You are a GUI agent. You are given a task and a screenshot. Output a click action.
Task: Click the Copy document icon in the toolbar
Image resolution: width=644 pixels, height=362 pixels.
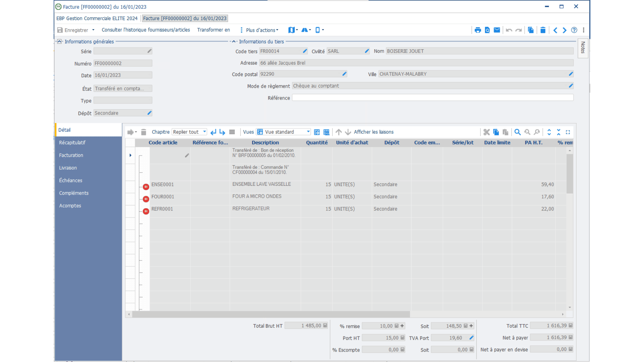coord(531,30)
